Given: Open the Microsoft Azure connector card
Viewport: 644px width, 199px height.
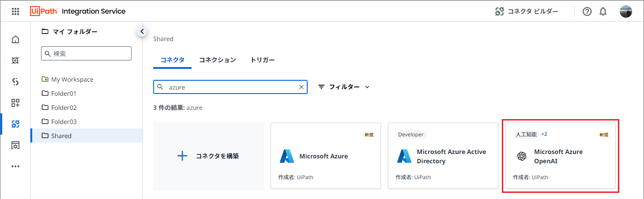Looking at the screenshot, I should pos(326,156).
